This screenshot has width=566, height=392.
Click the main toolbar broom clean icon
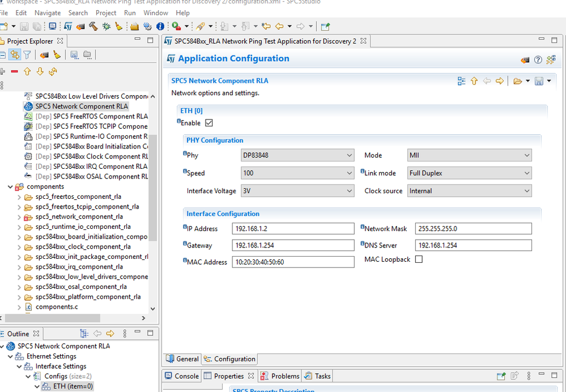[118, 27]
